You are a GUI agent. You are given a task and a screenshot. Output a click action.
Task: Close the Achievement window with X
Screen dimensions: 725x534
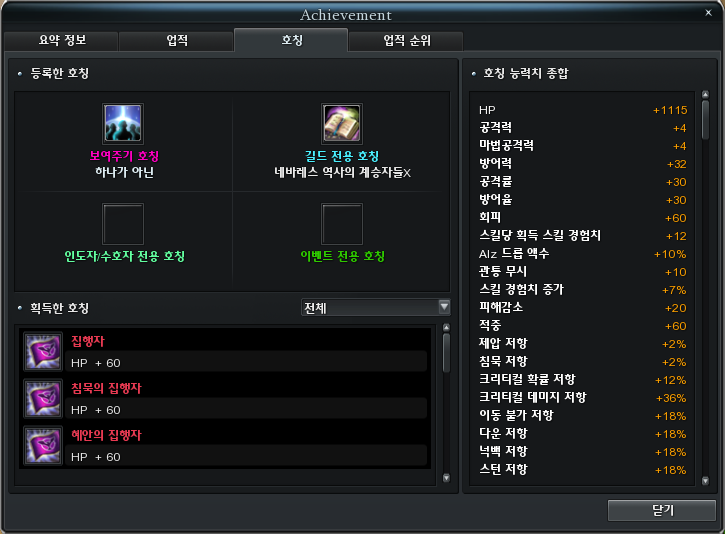708,13
